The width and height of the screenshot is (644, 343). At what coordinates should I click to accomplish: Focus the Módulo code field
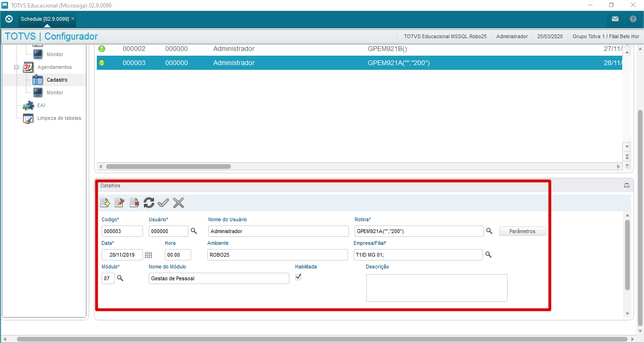click(x=108, y=278)
